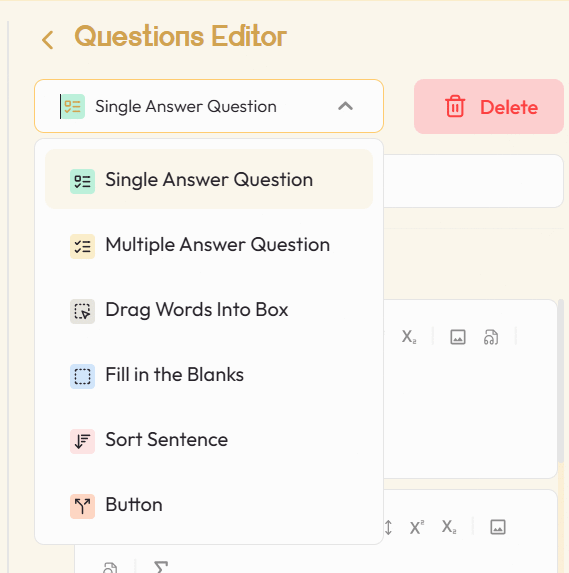Screen dimensions: 569x573
Task: Open the Single Answer Question combo box
Action: (209, 106)
